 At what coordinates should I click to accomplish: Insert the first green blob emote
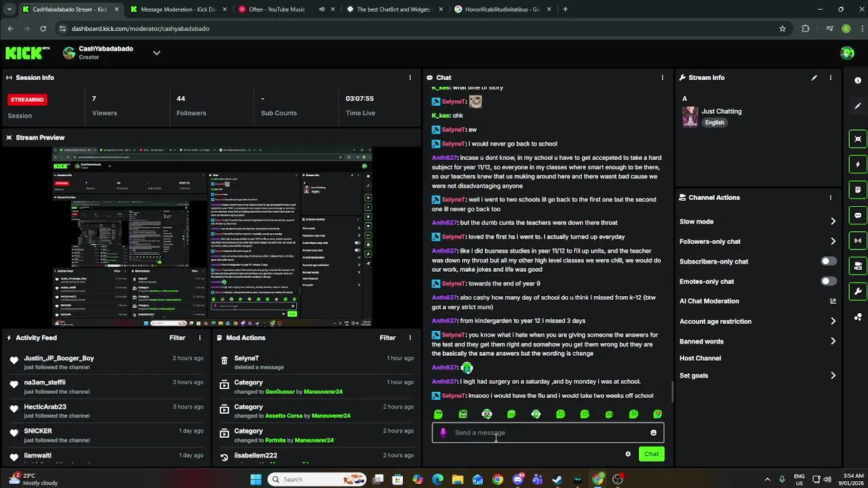[x=438, y=414]
